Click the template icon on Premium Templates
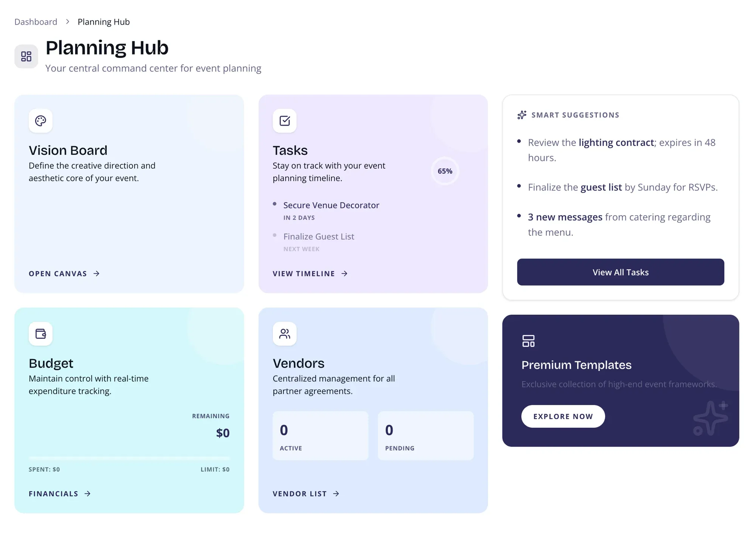This screenshot has width=756, height=553. (x=528, y=340)
